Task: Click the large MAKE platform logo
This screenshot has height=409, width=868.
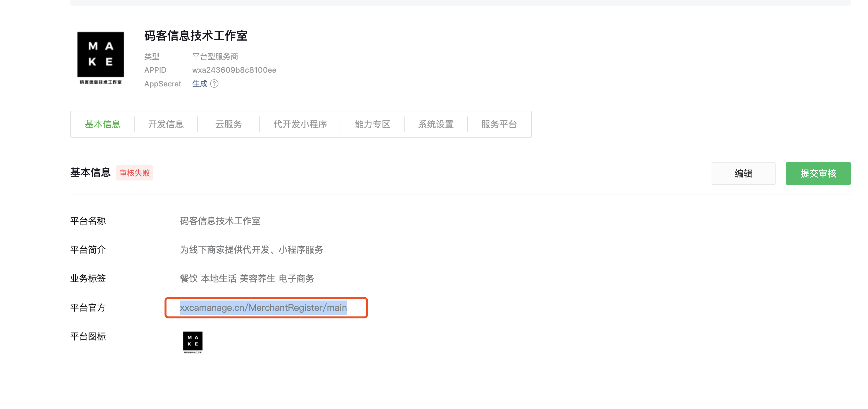Action: [x=100, y=58]
